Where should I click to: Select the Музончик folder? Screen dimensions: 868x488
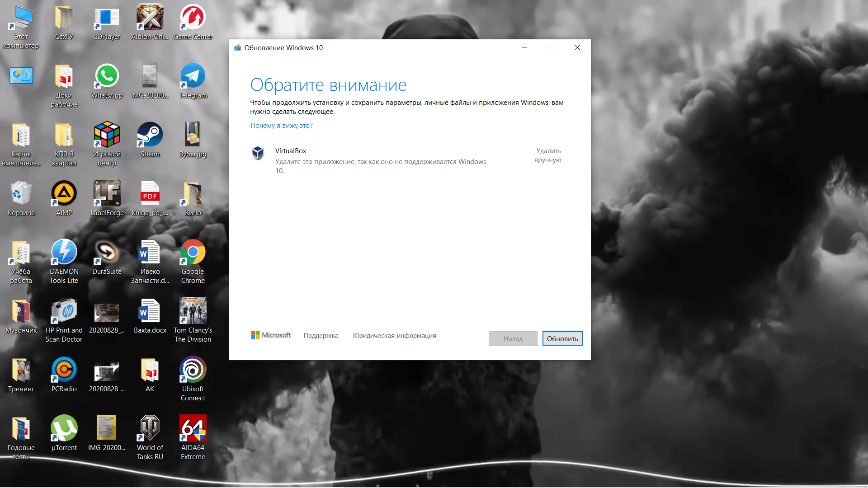coord(21,317)
